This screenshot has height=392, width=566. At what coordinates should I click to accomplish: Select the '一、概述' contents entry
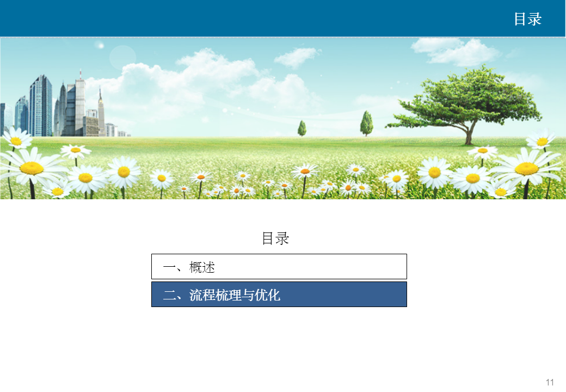pos(279,267)
